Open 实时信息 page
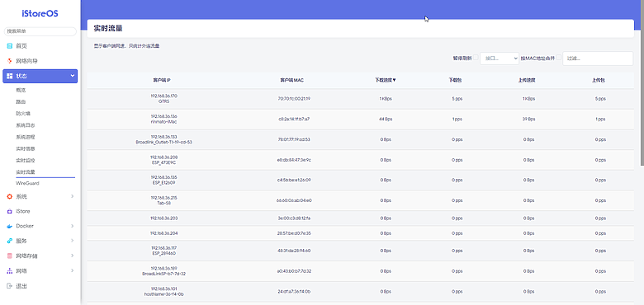The width and height of the screenshot is (644, 305). click(26, 148)
